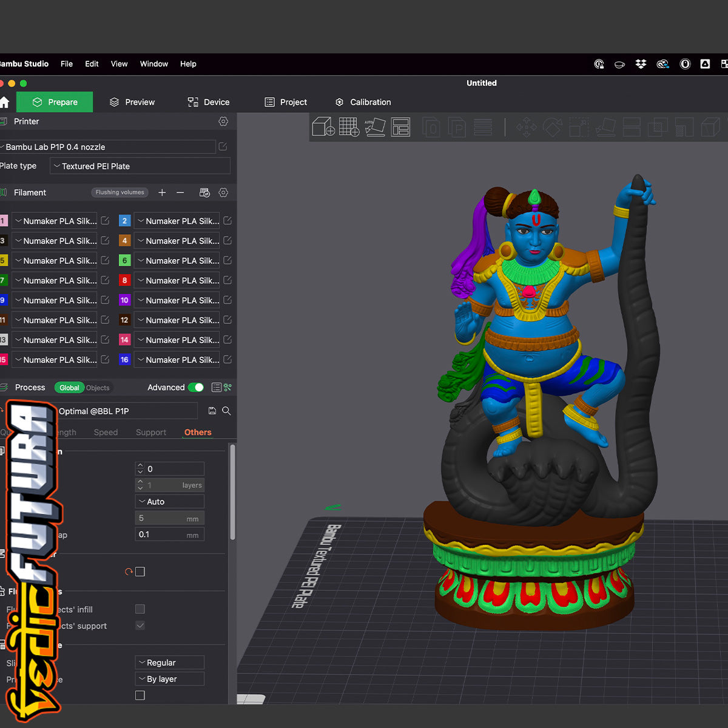The width and height of the screenshot is (728, 728).
Task: Open the Window menu
Action: 154,64
